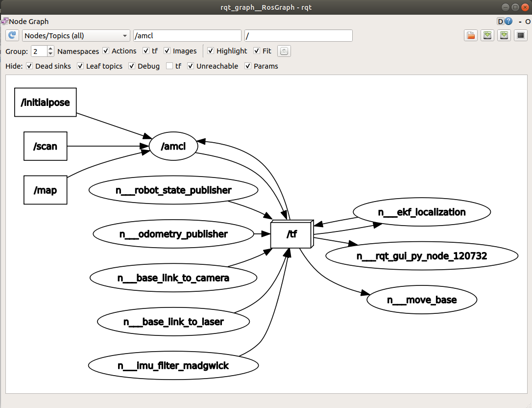Click the O button at the panel's top right
This screenshot has width=532, height=408.
pyautogui.click(x=528, y=22)
